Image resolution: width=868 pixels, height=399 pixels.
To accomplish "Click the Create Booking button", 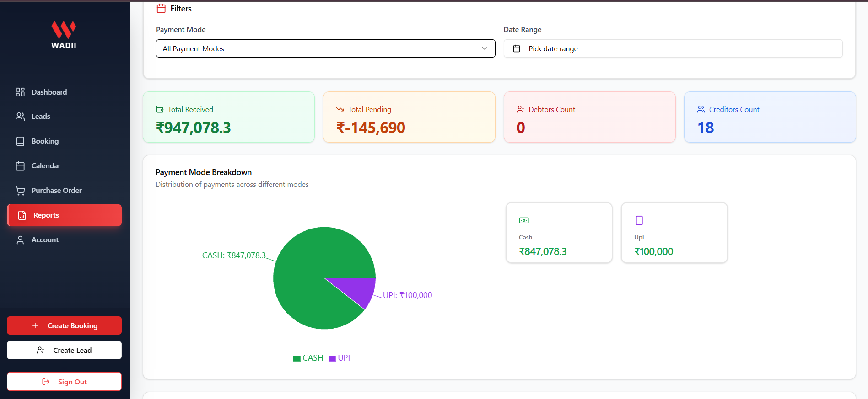I will tap(64, 325).
